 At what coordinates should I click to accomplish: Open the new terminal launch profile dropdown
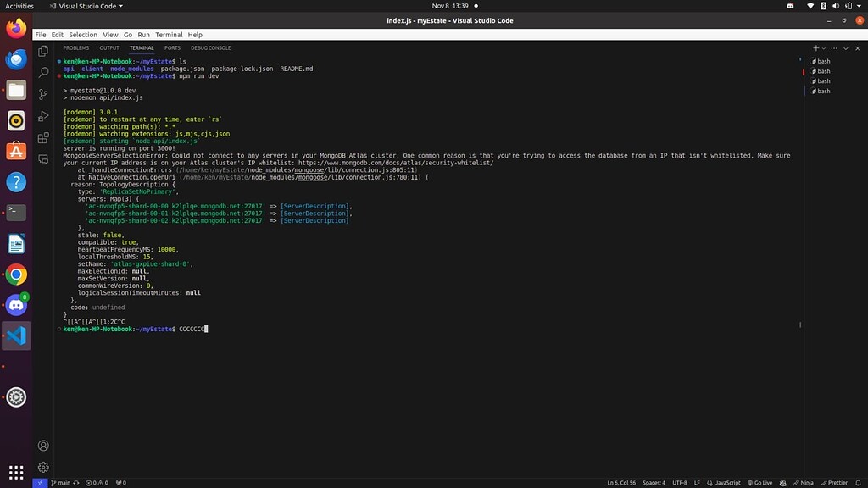(x=824, y=48)
